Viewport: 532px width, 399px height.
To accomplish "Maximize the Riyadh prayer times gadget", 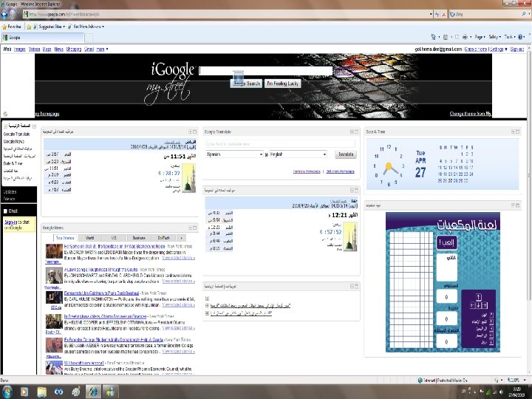I will pos(195,132).
